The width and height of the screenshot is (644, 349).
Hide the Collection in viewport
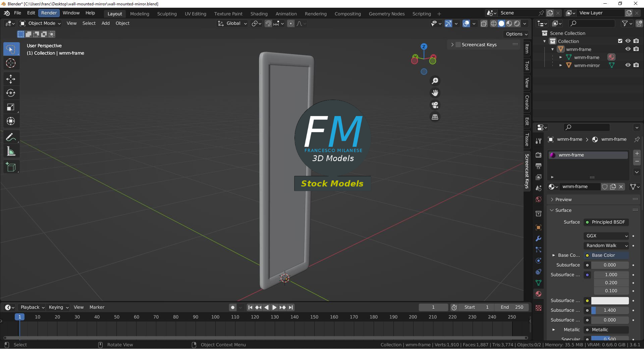point(628,41)
